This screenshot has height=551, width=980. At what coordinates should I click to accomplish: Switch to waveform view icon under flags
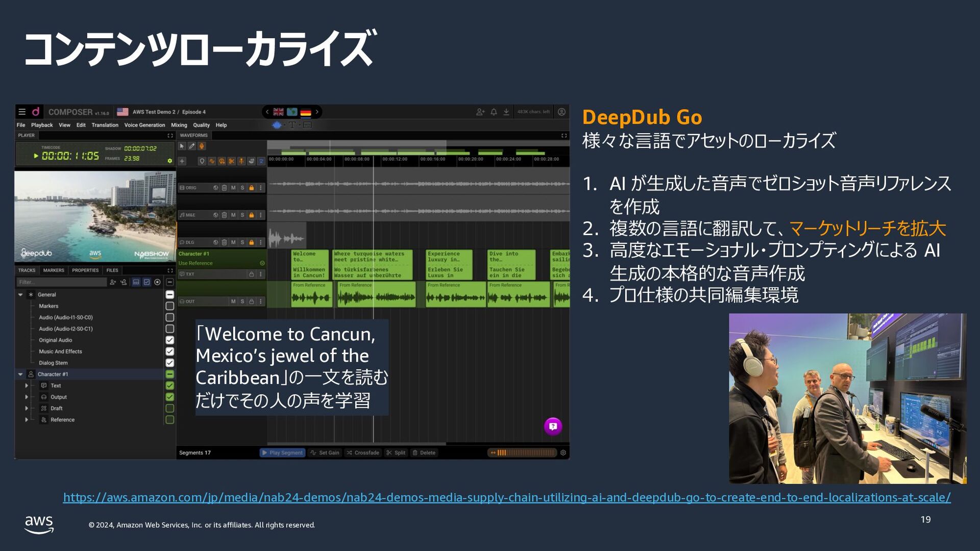pos(277,125)
